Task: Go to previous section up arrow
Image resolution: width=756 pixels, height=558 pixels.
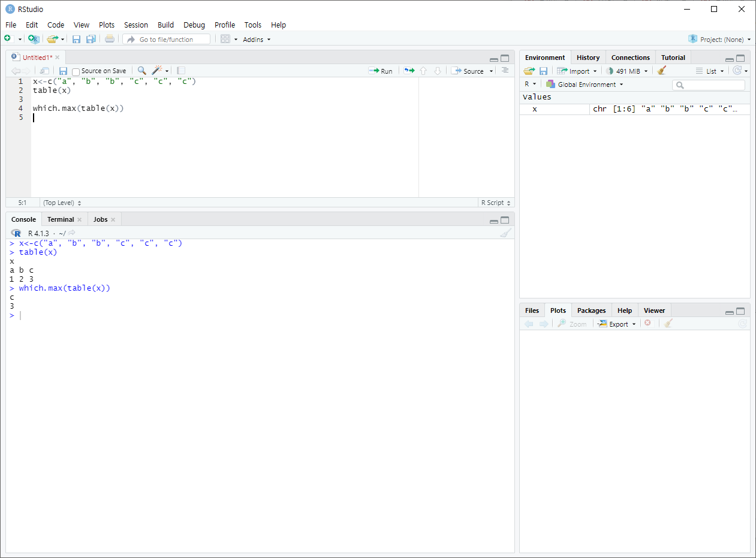Action: click(423, 71)
